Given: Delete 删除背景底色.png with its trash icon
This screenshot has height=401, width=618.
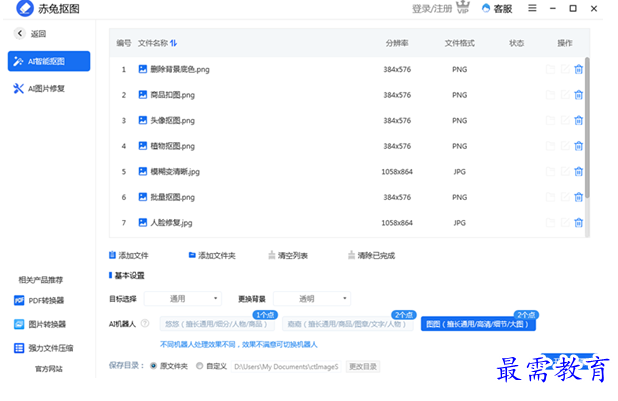Looking at the screenshot, I should point(578,69).
